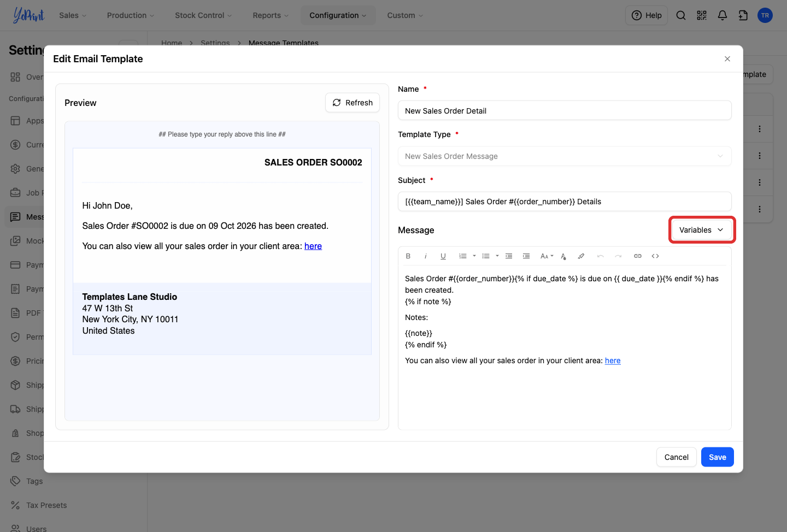
Task: Open font size options in editor
Action: coord(547,256)
